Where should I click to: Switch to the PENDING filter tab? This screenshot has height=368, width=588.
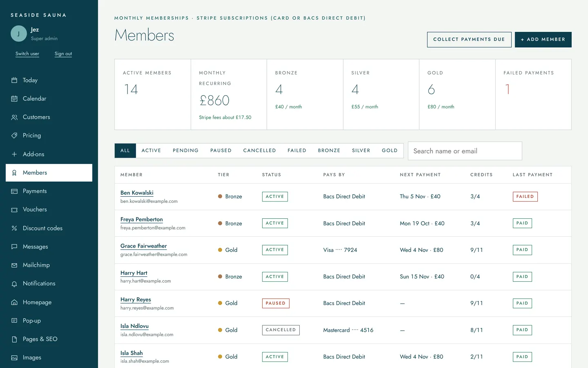tap(186, 150)
